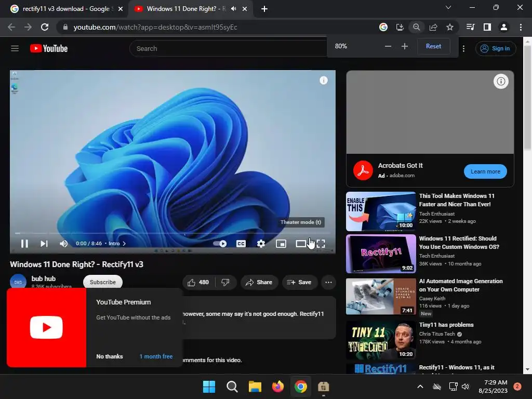This screenshot has height=399, width=532.
Task: Open Chrome three-dot menu
Action: tap(521, 27)
